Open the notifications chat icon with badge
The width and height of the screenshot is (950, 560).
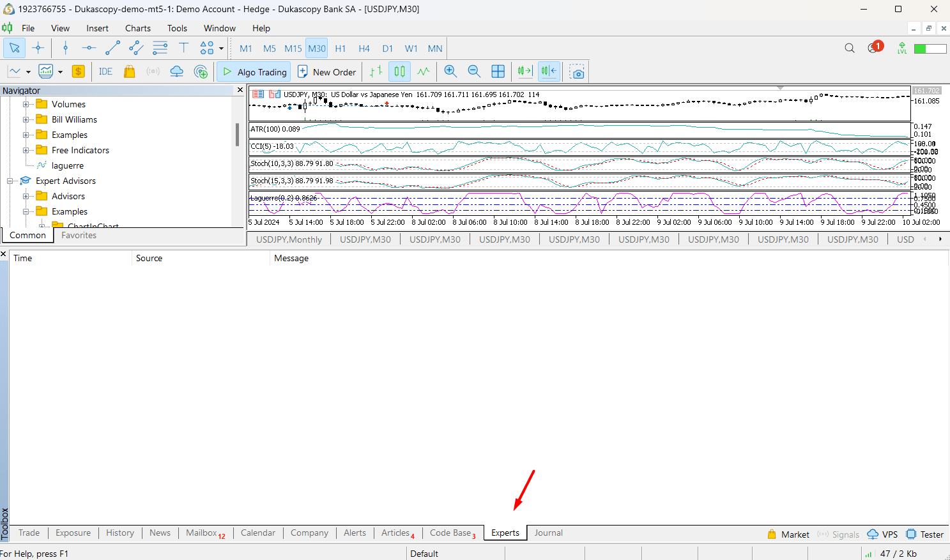[x=875, y=47]
